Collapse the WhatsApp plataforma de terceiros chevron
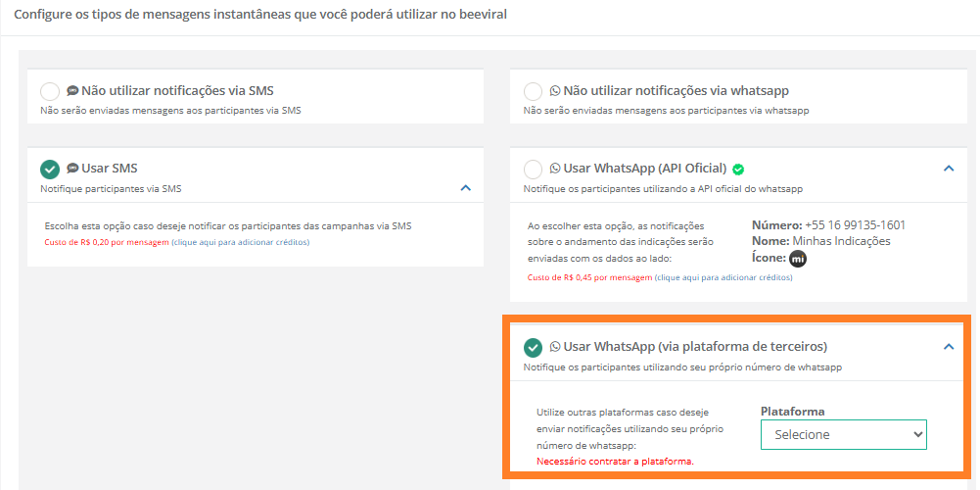Viewport: 980px width, 490px height. pyautogui.click(x=948, y=347)
